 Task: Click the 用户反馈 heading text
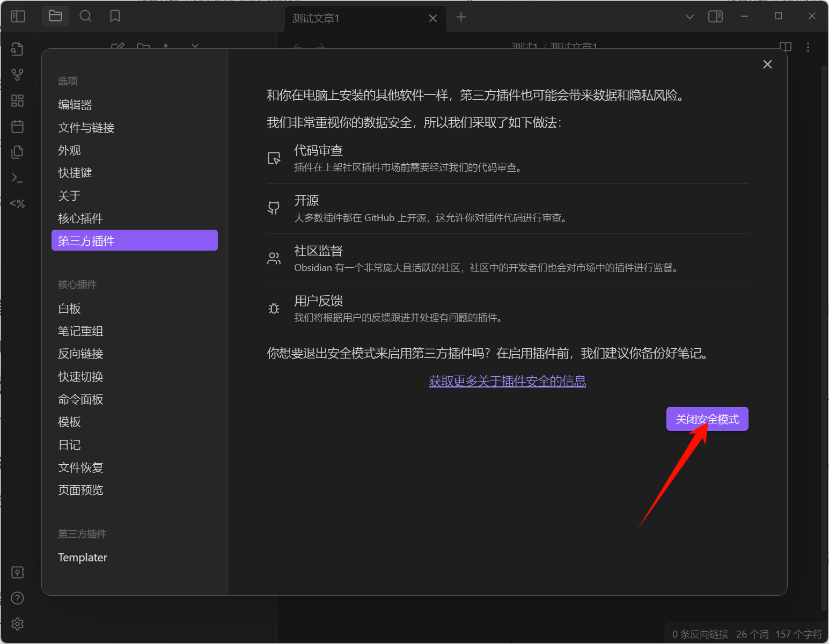319,301
